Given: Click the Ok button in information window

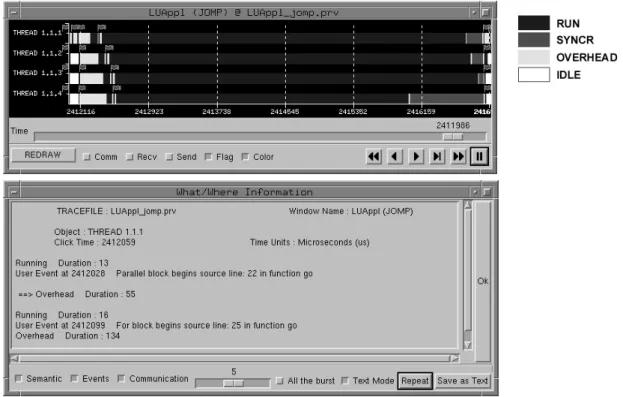Looking at the screenshot, I should (x=483, y=281).
